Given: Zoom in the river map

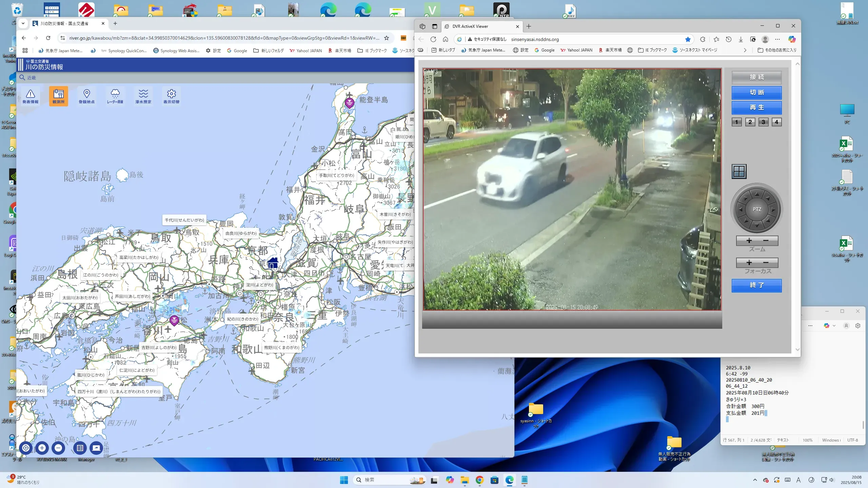Looking at the screenshot, I should (x=42, y=448).
